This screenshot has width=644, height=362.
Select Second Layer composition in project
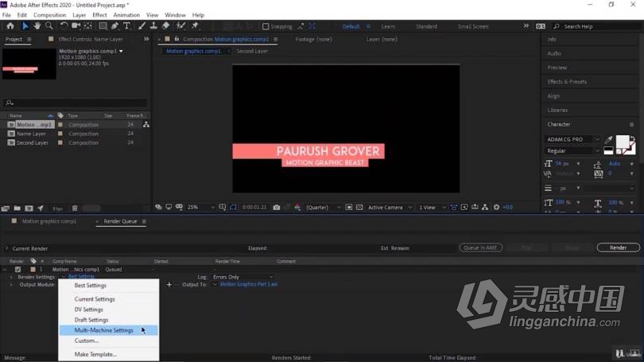(32, 143)
